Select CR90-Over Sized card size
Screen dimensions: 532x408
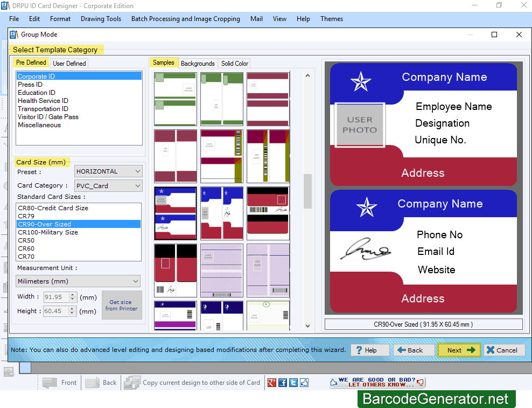click(x=79, y=224)
